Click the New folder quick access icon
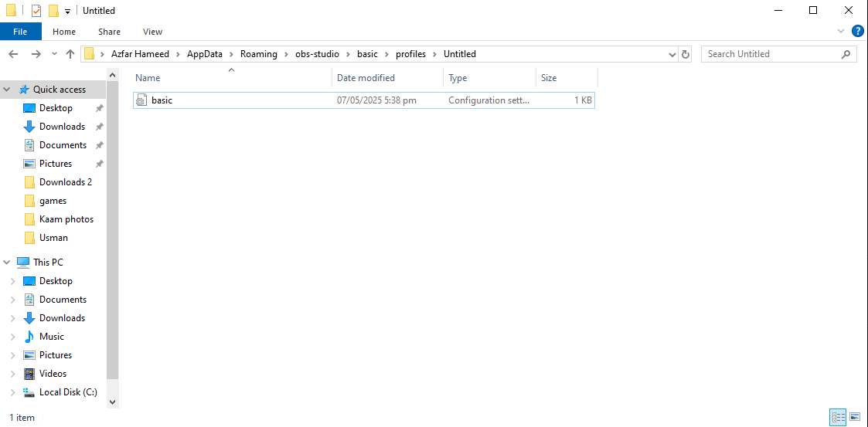The image size is (868, 427). [x=53, y=11]
